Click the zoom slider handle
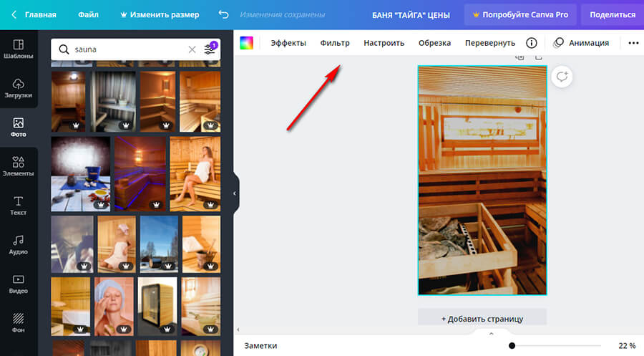644x356 pixels. click(x=512, y=346)
